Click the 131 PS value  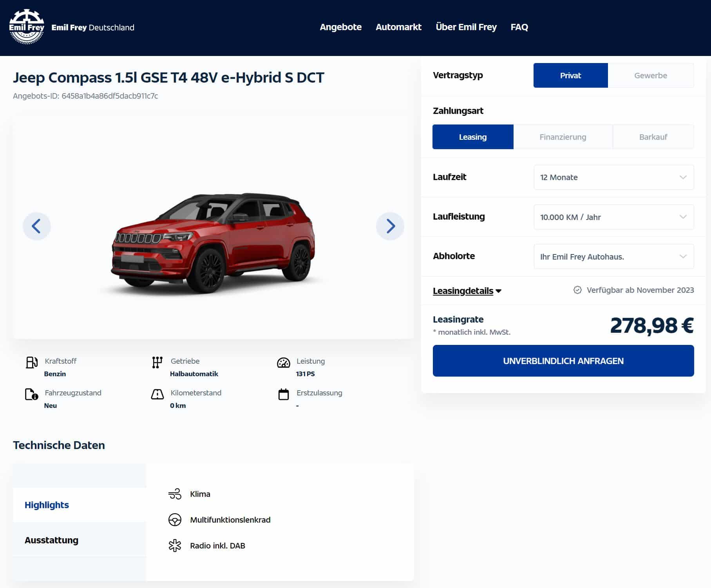point(305,374)
